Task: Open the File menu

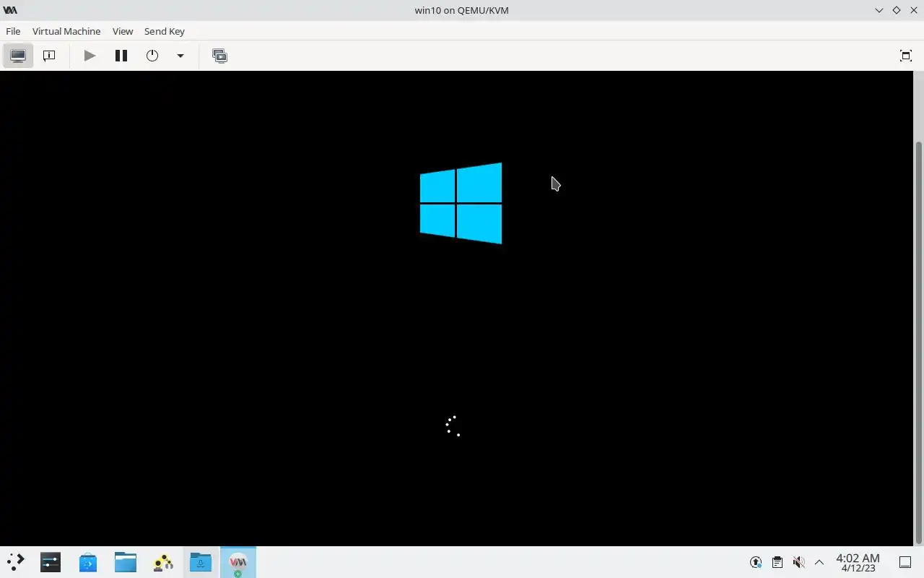Action: pos(13,31)
